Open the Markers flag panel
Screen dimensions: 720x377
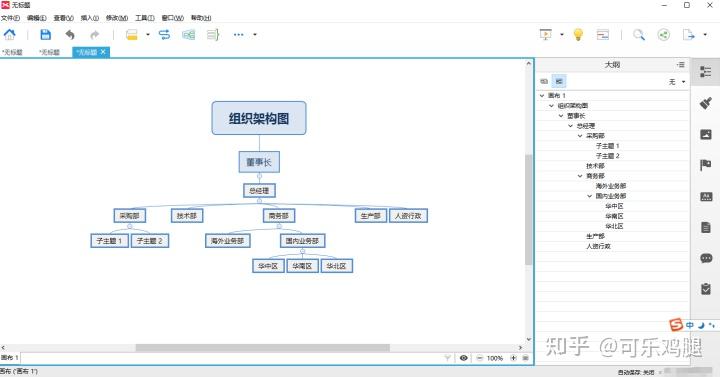coord(706,165)
